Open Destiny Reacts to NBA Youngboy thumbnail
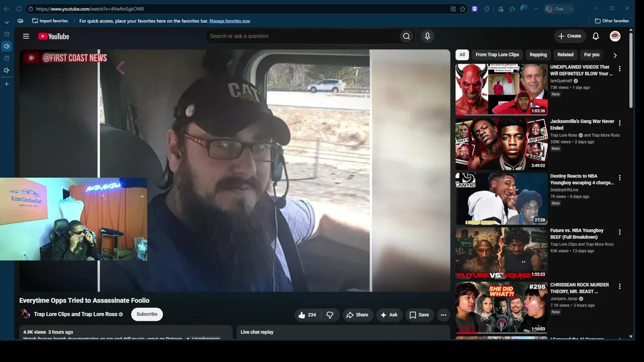The image size is (644, 362). tap(502, 199)
